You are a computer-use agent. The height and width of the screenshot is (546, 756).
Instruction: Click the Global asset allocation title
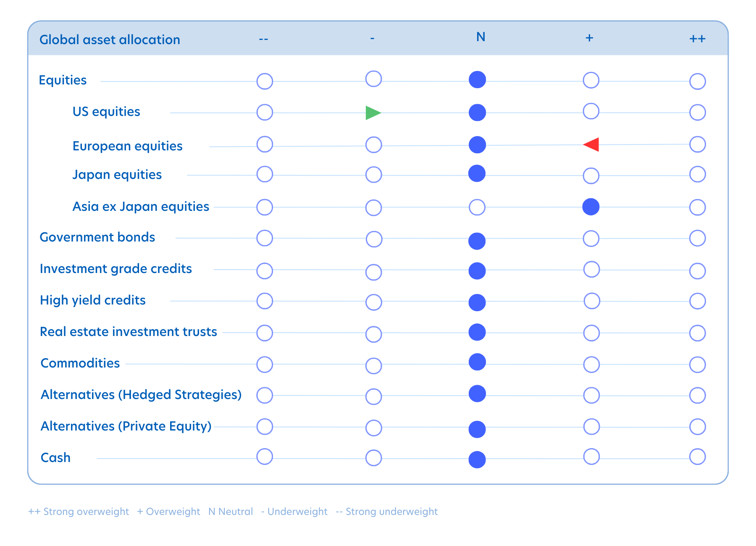point(110,39)
